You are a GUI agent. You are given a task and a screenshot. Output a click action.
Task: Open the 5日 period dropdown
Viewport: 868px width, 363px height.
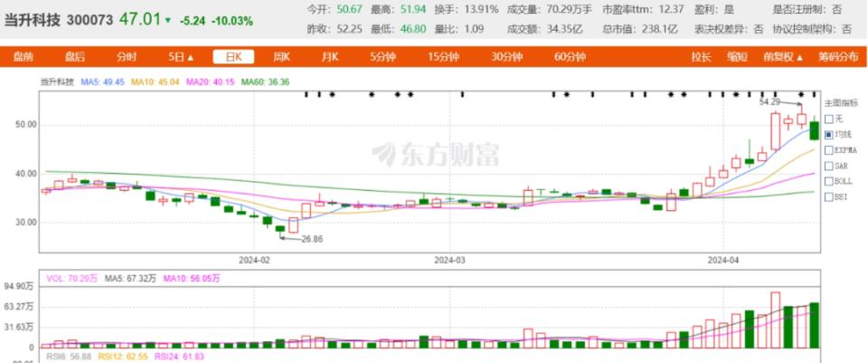pyautogui.click(x=182, y=56)
